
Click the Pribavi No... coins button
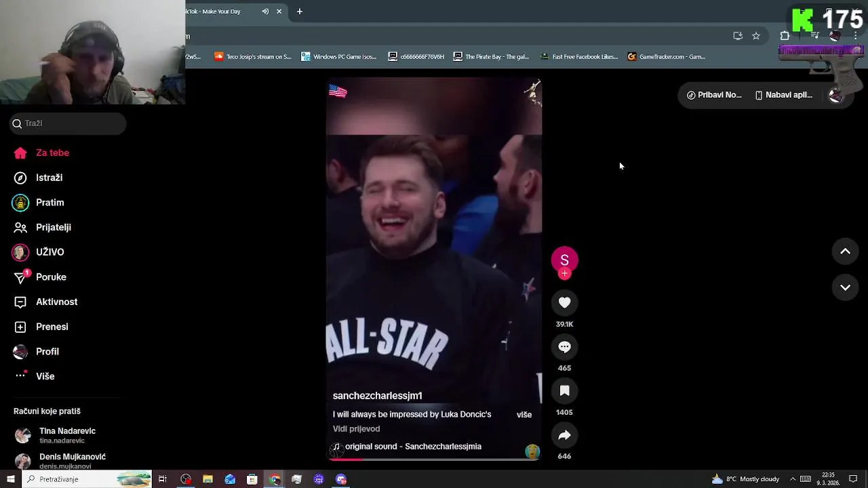(x=714, y=95)
